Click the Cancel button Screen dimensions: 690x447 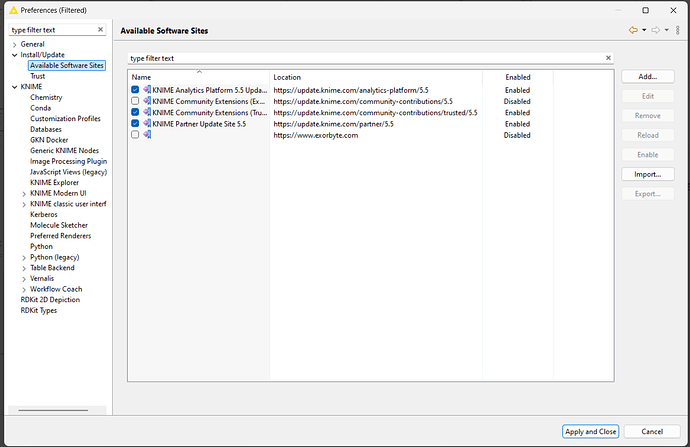pos(652,432)
